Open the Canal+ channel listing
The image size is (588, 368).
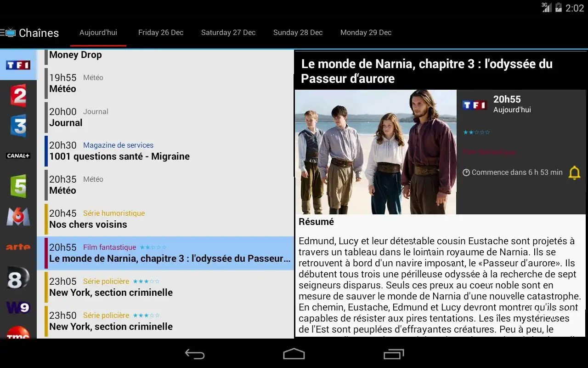(18, 156)
